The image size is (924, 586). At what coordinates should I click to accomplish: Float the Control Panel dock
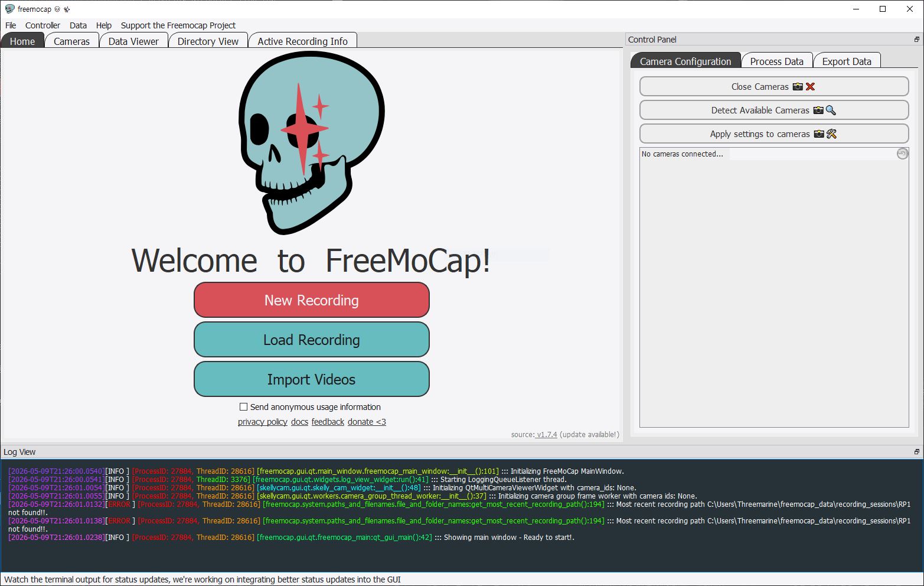pyautogui.click(x=916, y=40)
